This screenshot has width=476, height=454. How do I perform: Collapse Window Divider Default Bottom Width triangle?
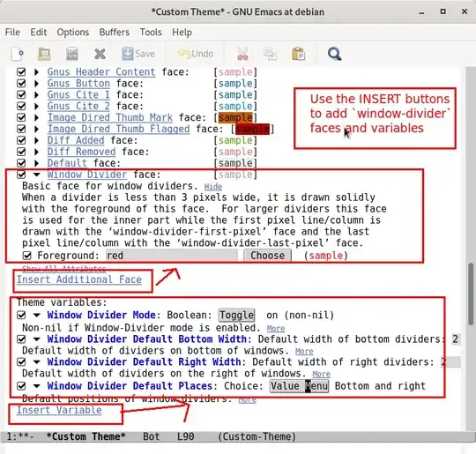tap(37, 339)
